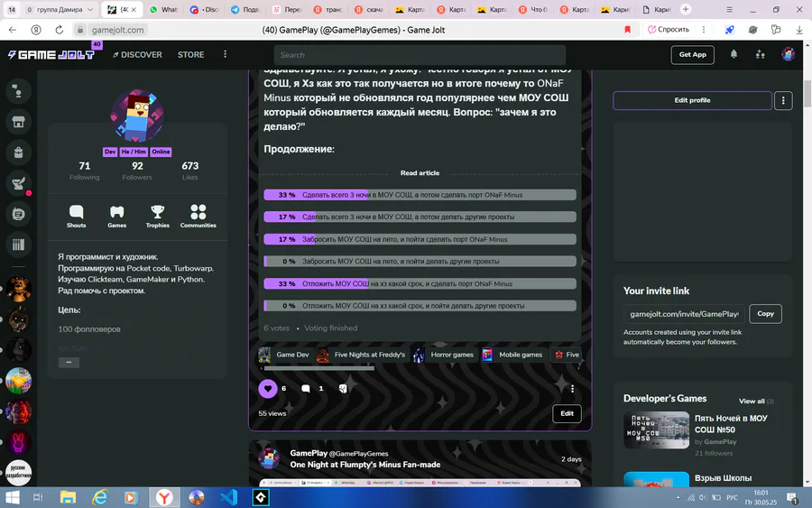Open user avatar menu in top bar

click(x=788, y=54)
